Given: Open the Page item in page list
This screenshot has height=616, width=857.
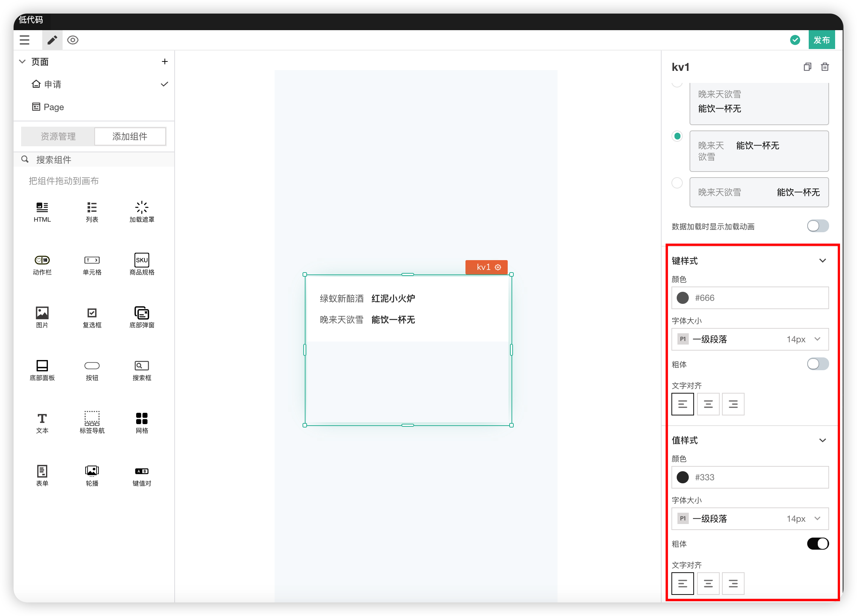Looking at the screenshot, I should coord(53,107).
